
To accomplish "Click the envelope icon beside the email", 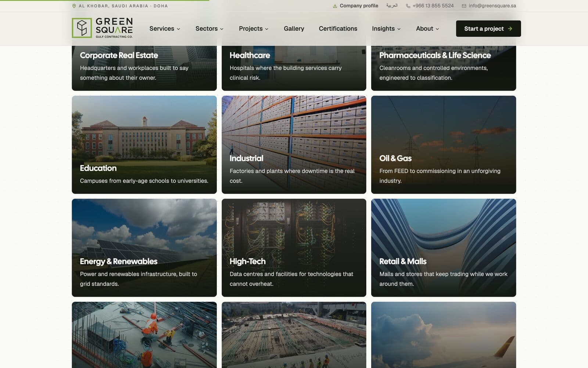I will coord(464,6).
